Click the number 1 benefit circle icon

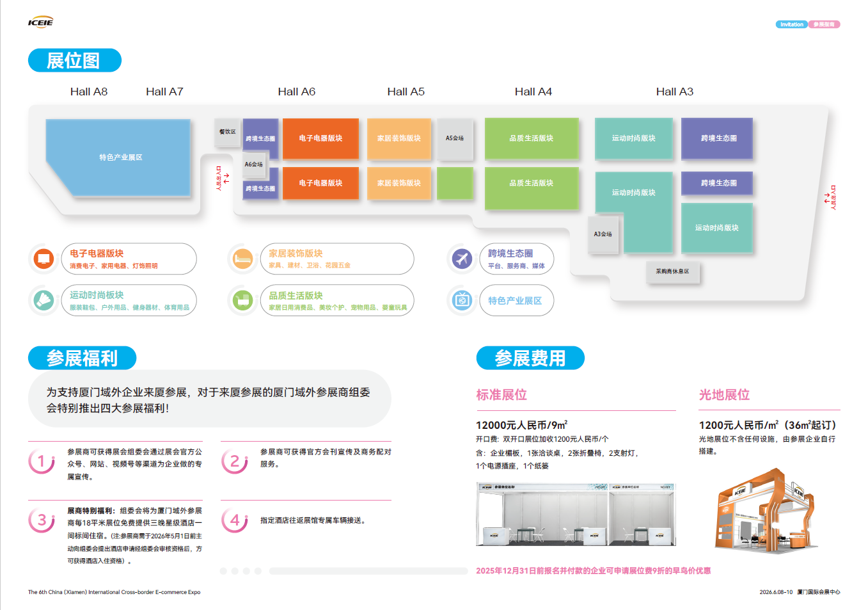click(42, 461)
